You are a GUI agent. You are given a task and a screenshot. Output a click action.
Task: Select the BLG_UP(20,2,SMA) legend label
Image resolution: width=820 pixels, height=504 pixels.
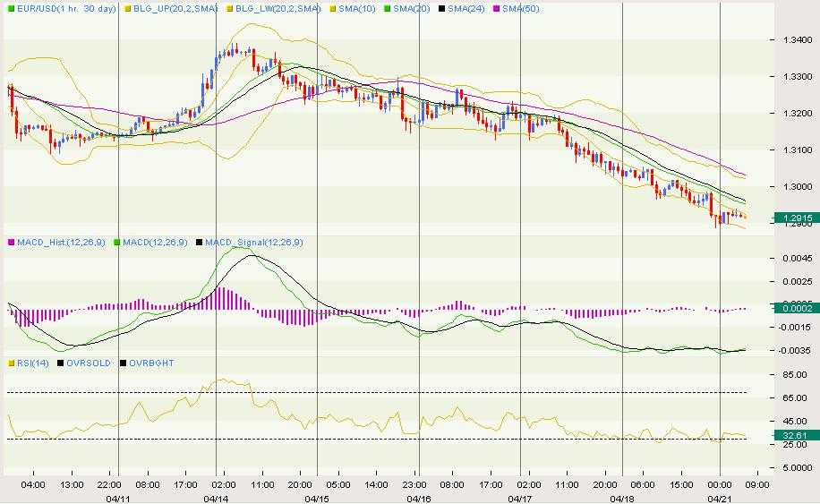point(175,9)
